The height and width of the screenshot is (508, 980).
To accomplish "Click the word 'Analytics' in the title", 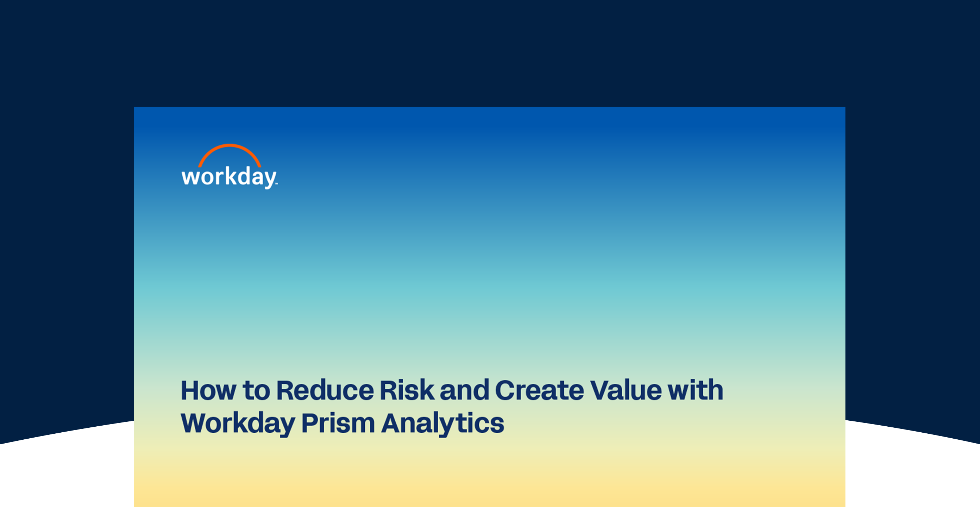I will (442, 424).
